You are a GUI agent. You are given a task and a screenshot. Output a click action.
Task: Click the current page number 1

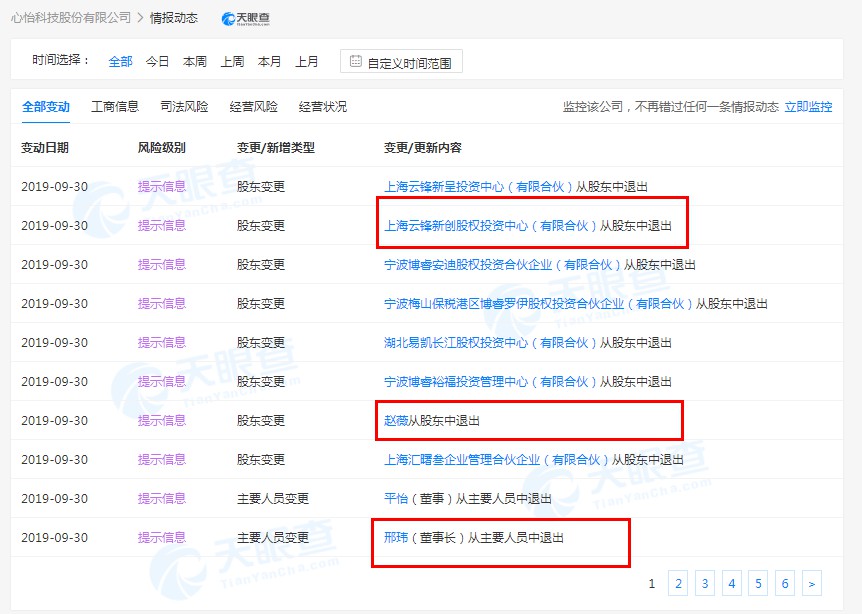[652, 583]
